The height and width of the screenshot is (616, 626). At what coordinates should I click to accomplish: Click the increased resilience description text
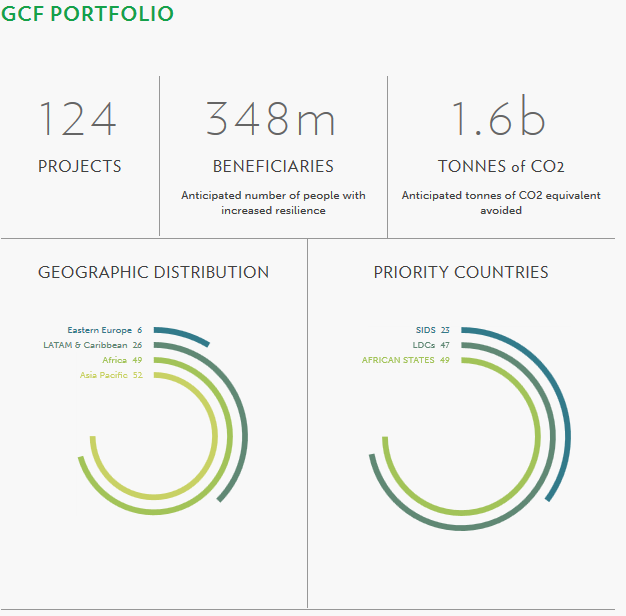(x=273, y=203)
